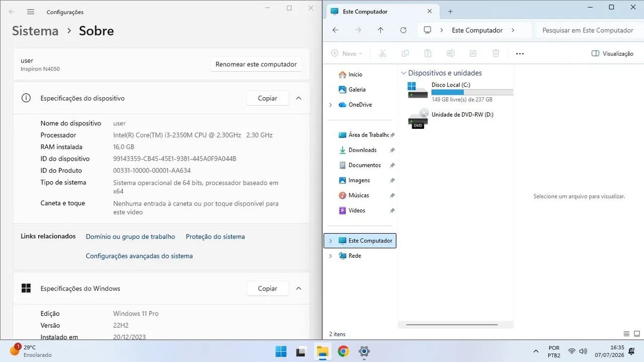The height and width of the screenshot is (362, 644).
Task: Click the Share icon in Explorer toolbar
Action: coord(473,53)
